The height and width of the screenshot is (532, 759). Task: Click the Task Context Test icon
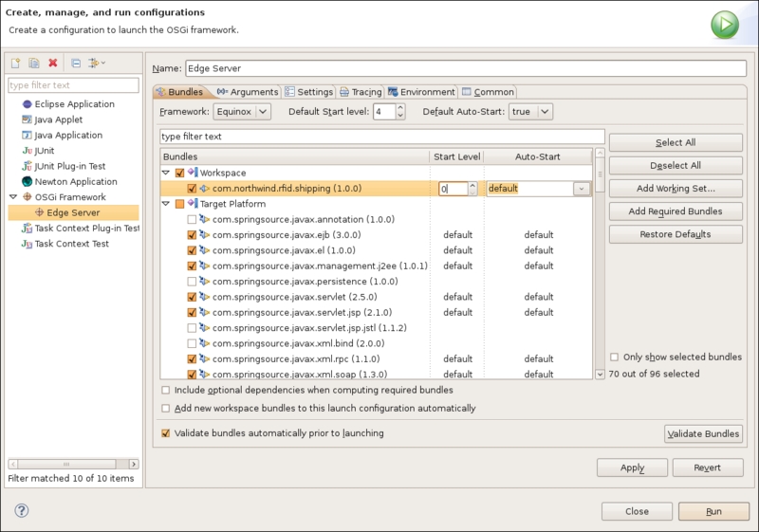coord(28,244)
